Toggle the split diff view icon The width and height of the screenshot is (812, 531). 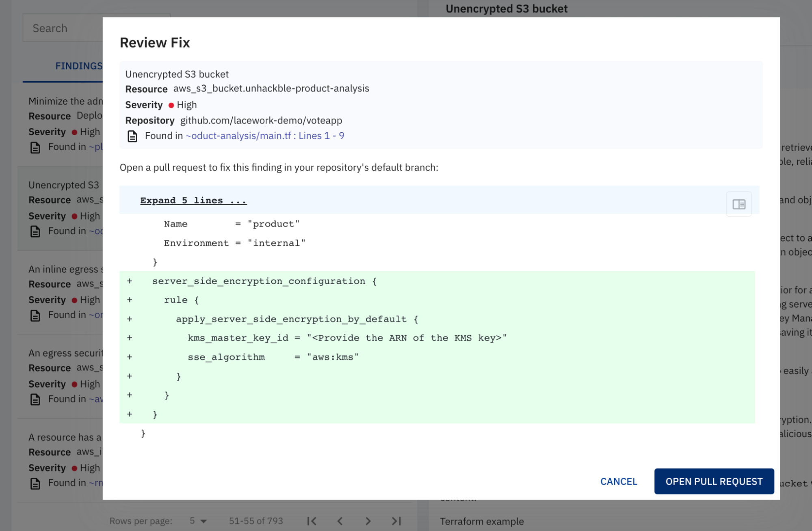(x=738, y=204)
